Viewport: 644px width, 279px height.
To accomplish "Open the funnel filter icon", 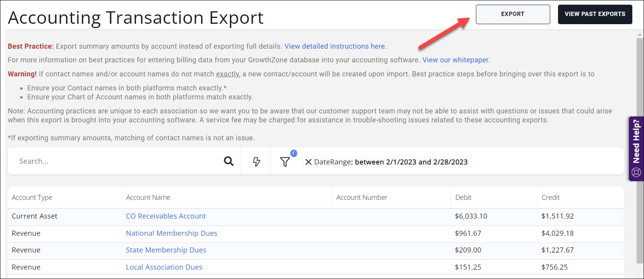I will [285, 162].
